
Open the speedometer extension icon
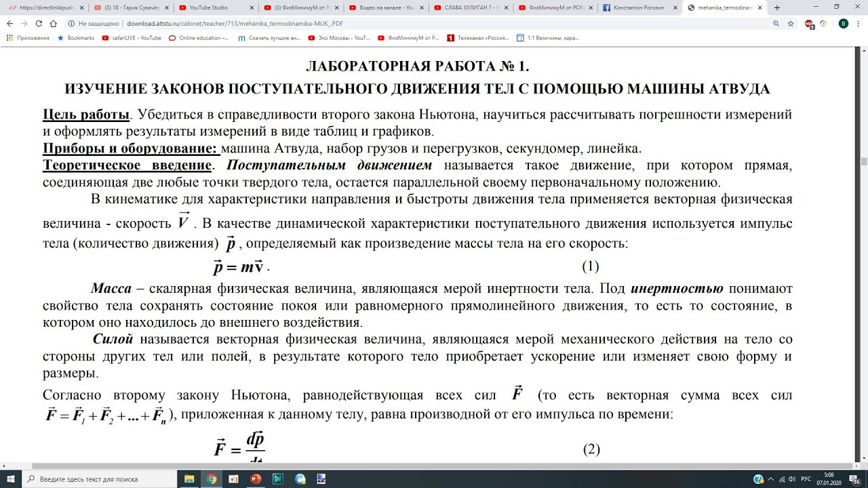point(823,23)
